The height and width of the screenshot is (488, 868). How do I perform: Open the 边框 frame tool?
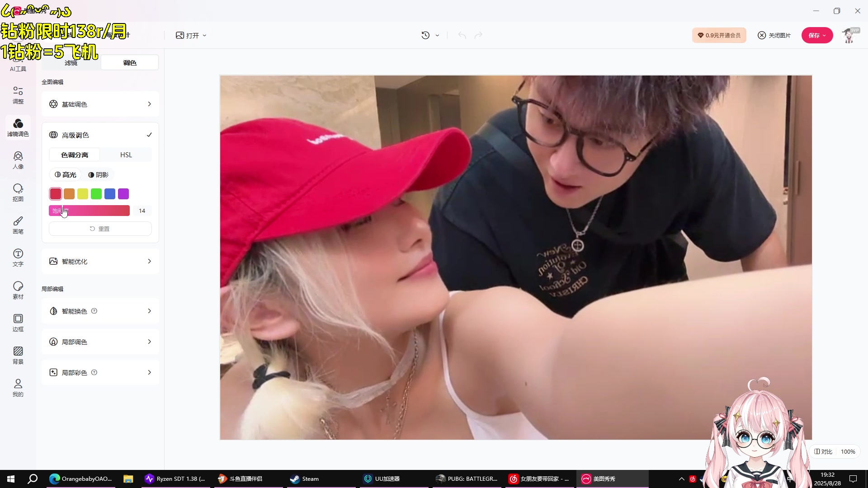[18, 323]
